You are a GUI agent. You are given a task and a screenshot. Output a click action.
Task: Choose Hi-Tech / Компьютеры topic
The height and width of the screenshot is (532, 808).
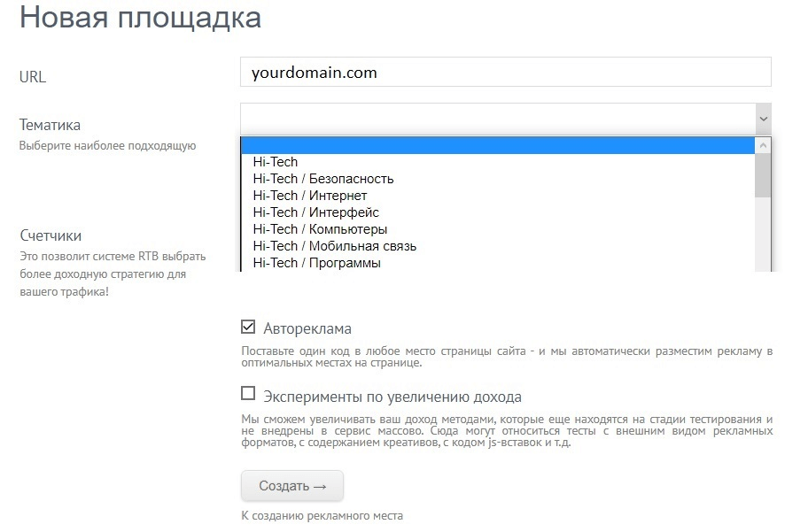pyautogui.click(x=320, y=229)
